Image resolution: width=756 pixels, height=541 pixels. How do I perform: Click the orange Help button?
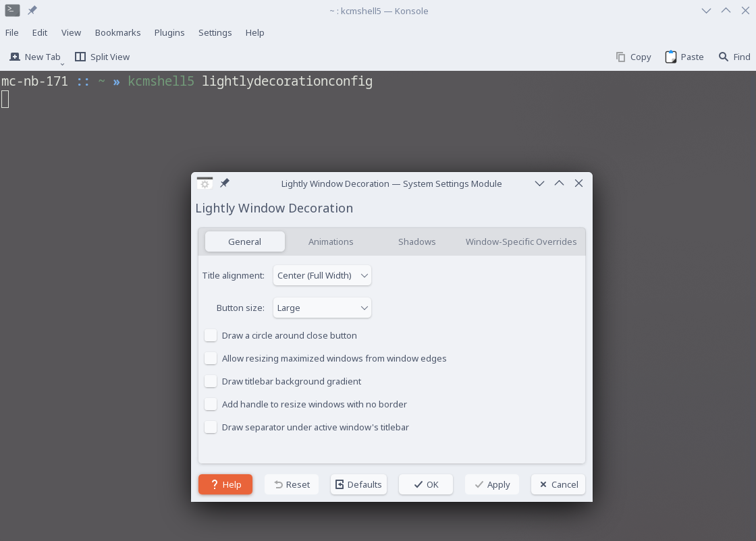(x=225, y=484)
